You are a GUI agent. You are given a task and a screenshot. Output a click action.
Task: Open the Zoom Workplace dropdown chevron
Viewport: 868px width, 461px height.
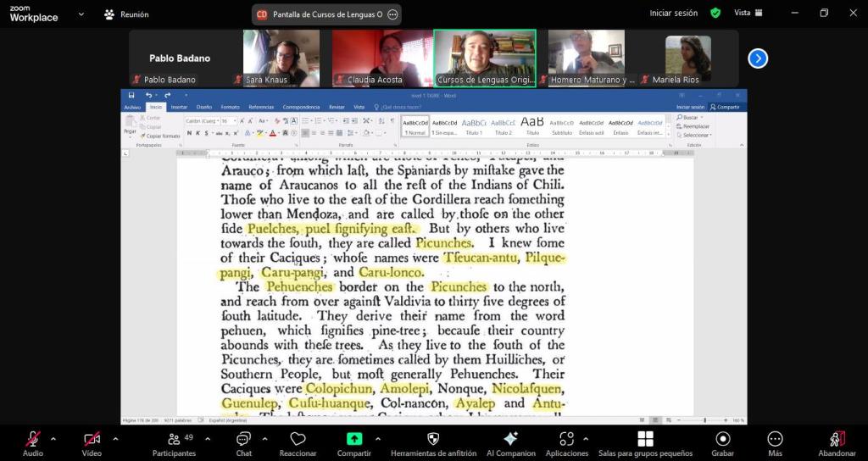(x=81, y=14)
